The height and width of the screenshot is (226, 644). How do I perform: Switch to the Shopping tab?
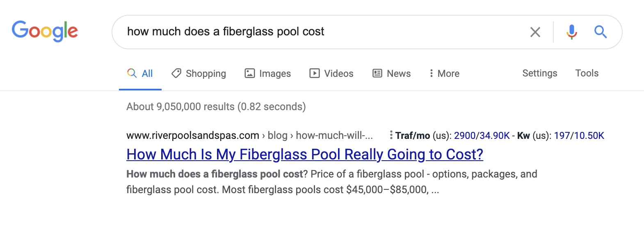pos(199,74)
